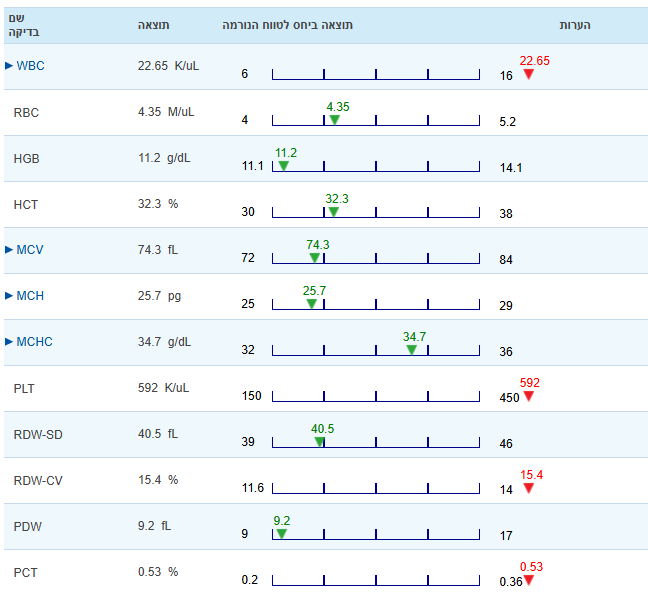Click the MCHC result 34.7 g/dL
Screen dimensions: 648x595
(x=164, y=342)
